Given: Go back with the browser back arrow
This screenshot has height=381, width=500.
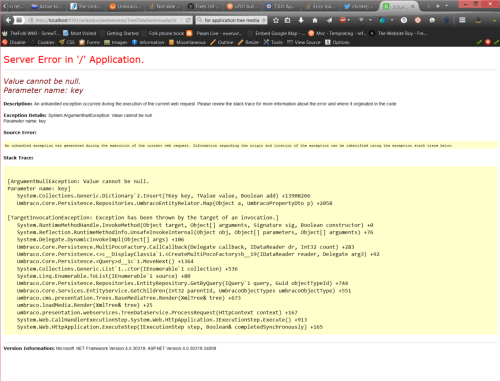Looking at the screenshot, I should pos(8,20).
